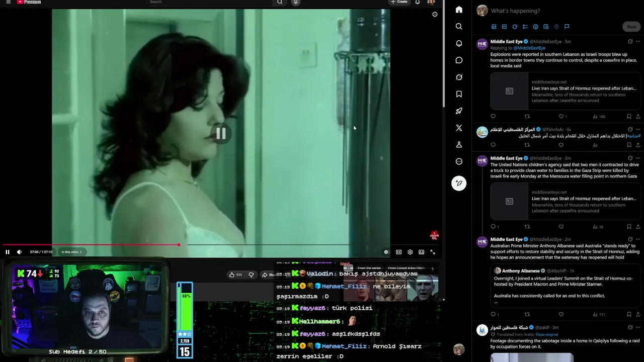Click 'Show original' on the @paldf tweet
644x362 pixels.
point(546,334)
